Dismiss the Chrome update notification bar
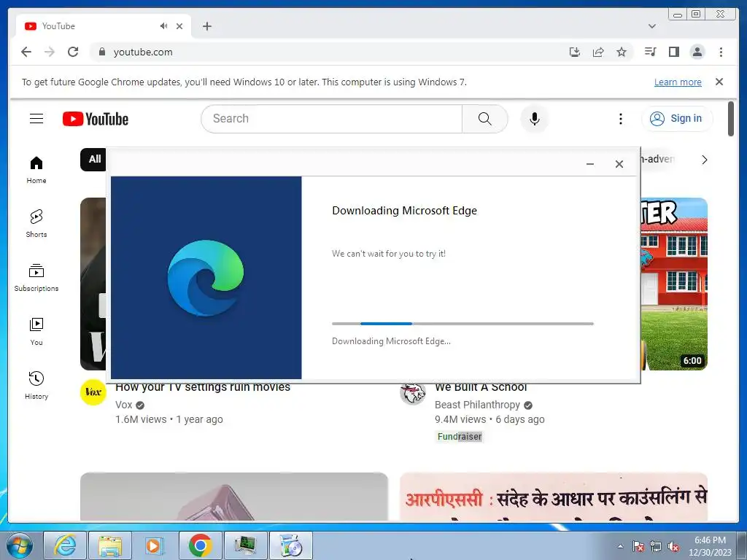Screen dimensions: 747x560 point(719,82)
